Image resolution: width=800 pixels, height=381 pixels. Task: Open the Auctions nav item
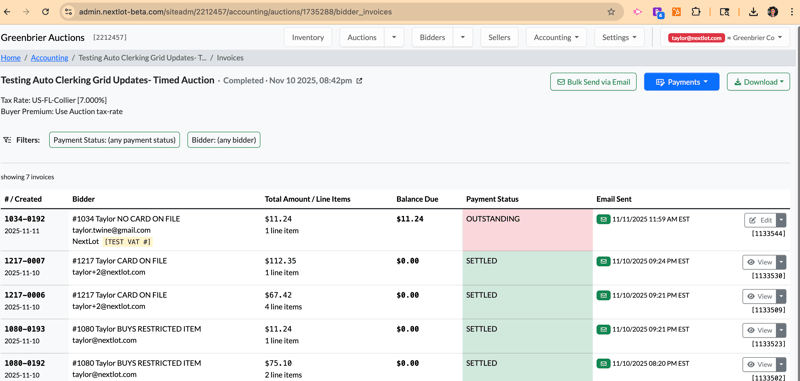[x=362, y=37]
